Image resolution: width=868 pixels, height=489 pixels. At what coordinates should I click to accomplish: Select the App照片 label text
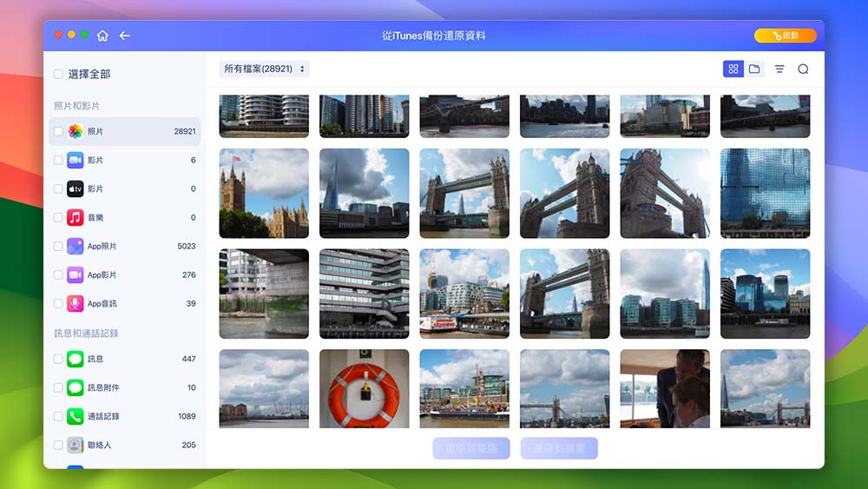tap(102, 246)
